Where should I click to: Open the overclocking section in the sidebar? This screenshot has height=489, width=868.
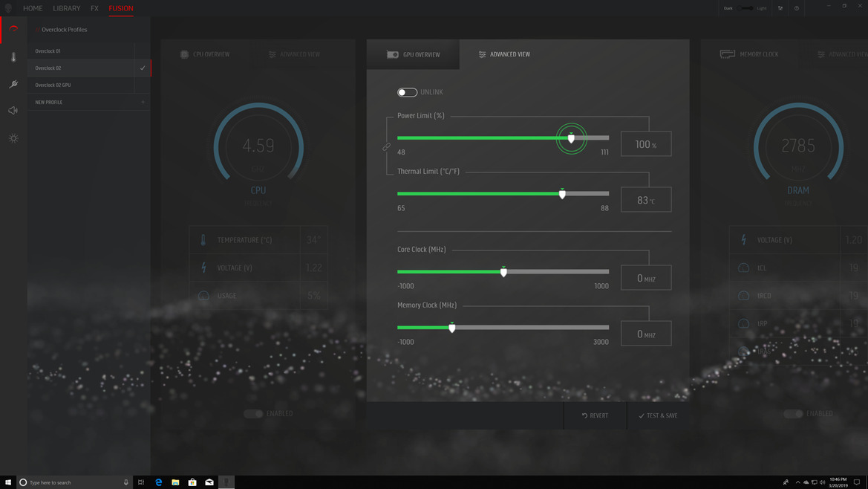[13, 29]
